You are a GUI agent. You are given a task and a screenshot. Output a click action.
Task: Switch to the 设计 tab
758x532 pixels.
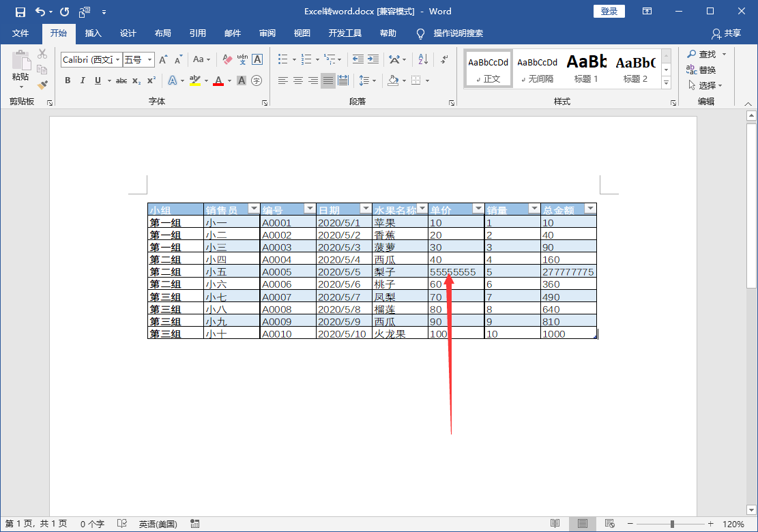pyautogui.click(x=128, y=33)
